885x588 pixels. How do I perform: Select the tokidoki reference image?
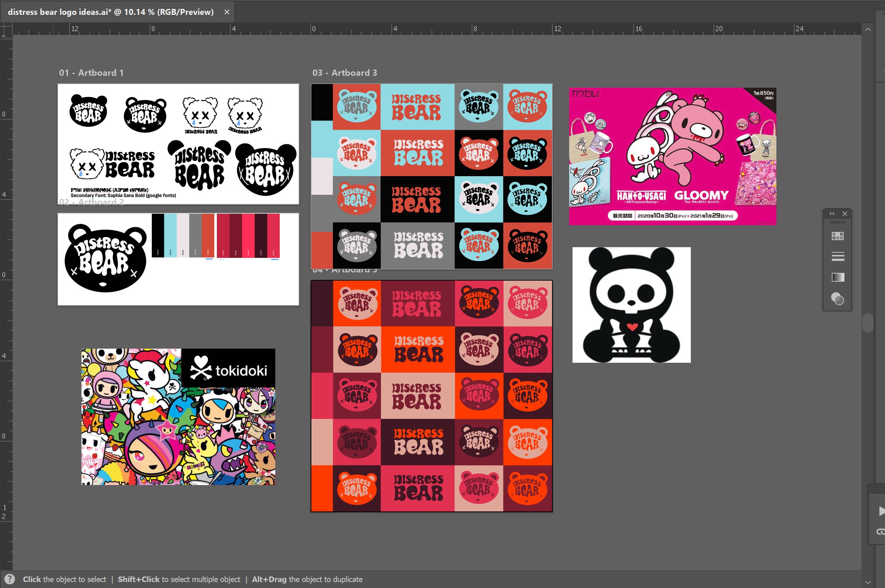[x=178, y=417]
